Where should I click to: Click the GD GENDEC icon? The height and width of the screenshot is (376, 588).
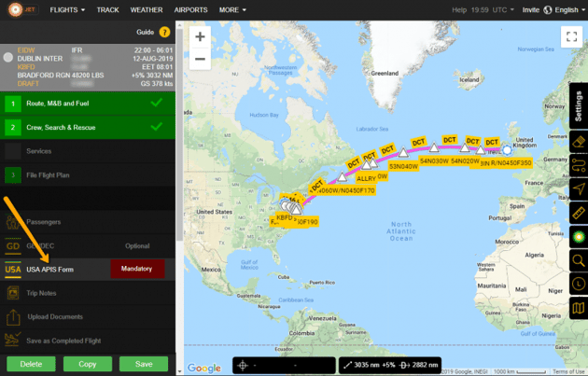[x=13, y=246]
